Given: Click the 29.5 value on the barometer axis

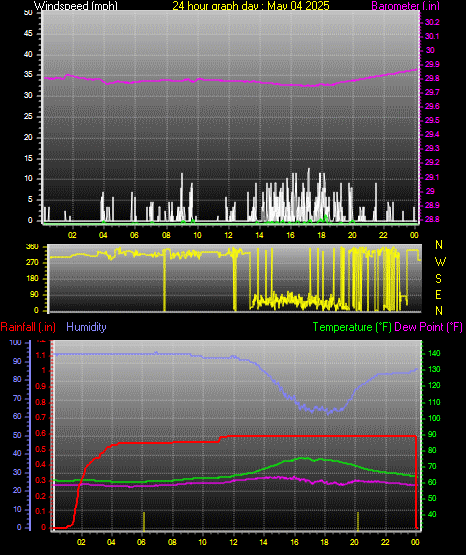Looking at the screenshot, I should click(432, 120).
